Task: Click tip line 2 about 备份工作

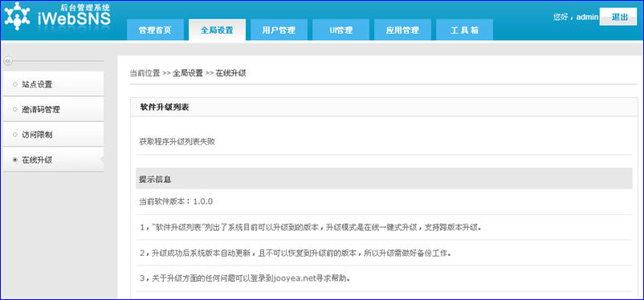Action: (x=295, y=253)
